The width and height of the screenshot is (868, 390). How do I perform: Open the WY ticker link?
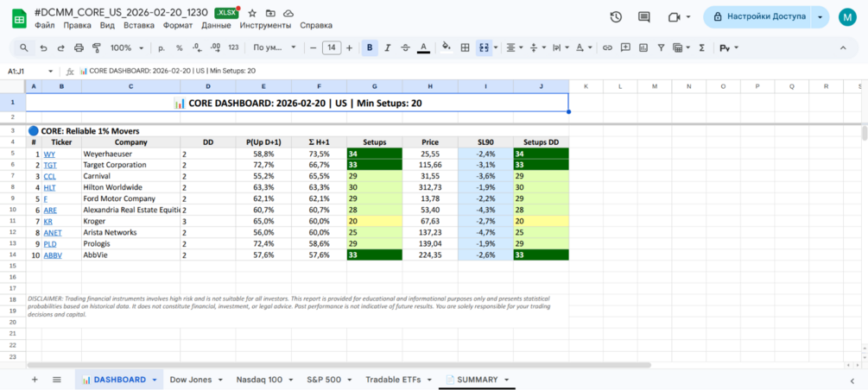pyautogui.click(x=49, y=154)
